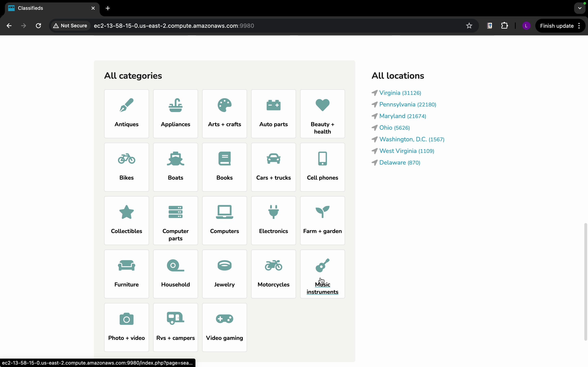Click the Video gaming gamepad icon
Image resolution: width=588 pixels, height=367 pixels.
[224, 319]
